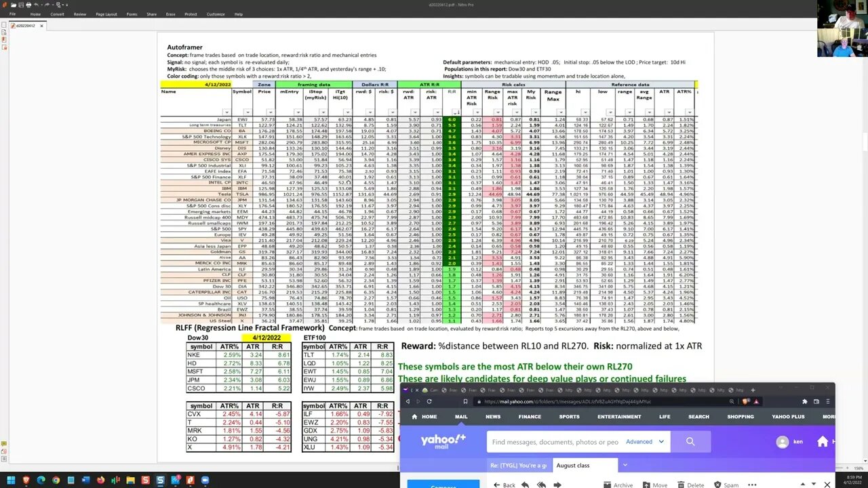Click the green R:R cell showing 6.0
868x488 pixels.
(x=452, y=119)
